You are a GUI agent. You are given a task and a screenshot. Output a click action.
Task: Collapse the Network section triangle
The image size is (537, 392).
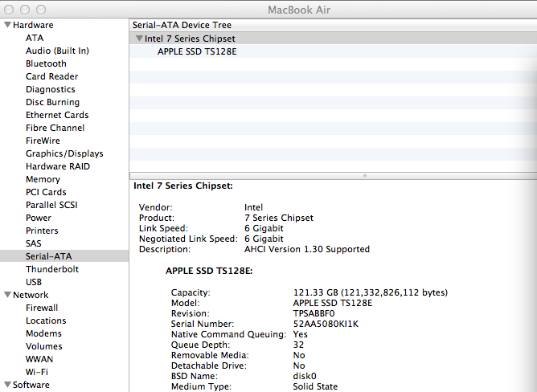click(7, 295)
